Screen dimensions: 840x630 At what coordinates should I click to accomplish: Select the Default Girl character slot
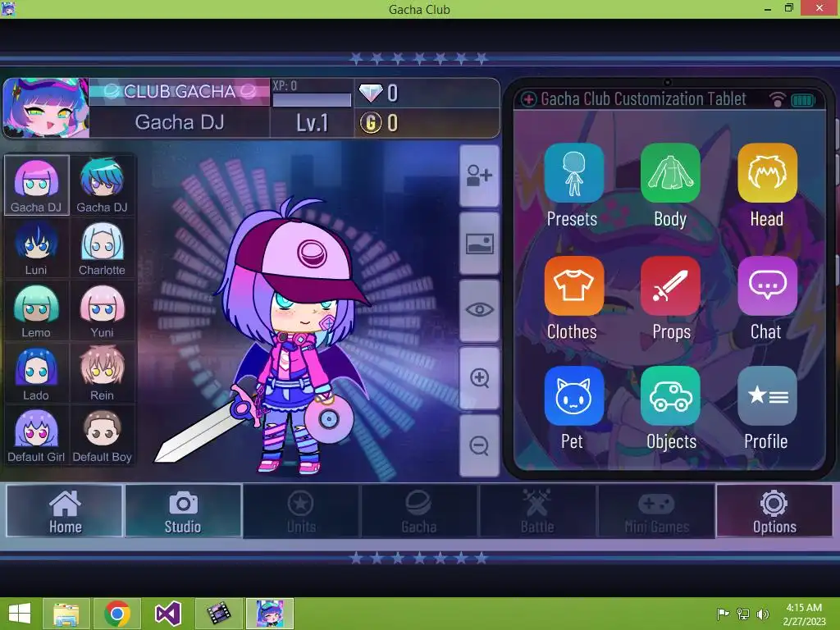coord(36,436)
